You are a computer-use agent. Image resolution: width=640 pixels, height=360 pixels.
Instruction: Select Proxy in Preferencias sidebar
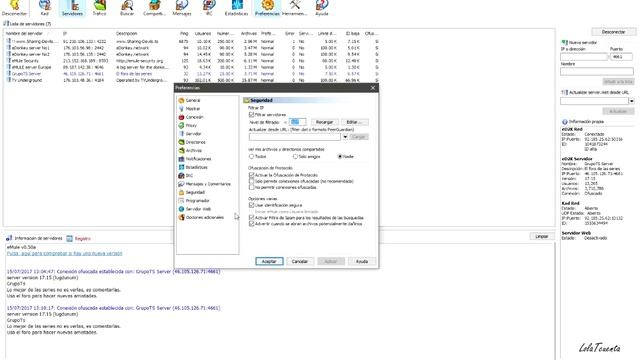point(188,126)
